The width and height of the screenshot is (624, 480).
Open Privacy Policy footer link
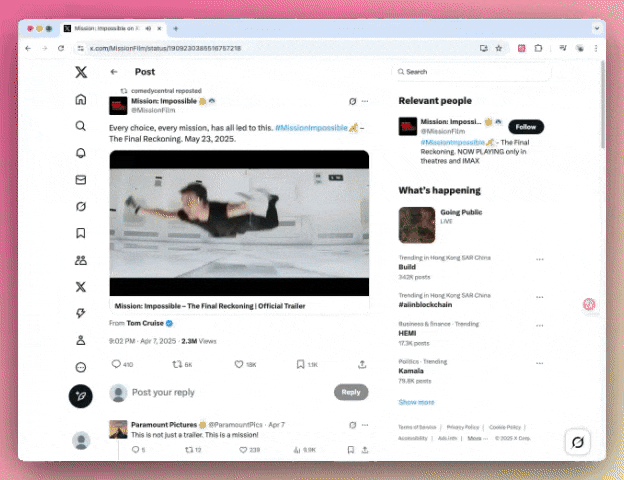[x=463, y=427]
